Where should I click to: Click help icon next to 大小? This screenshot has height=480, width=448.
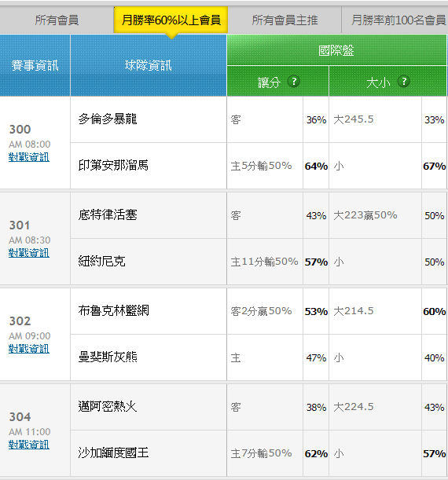point(404,82)
